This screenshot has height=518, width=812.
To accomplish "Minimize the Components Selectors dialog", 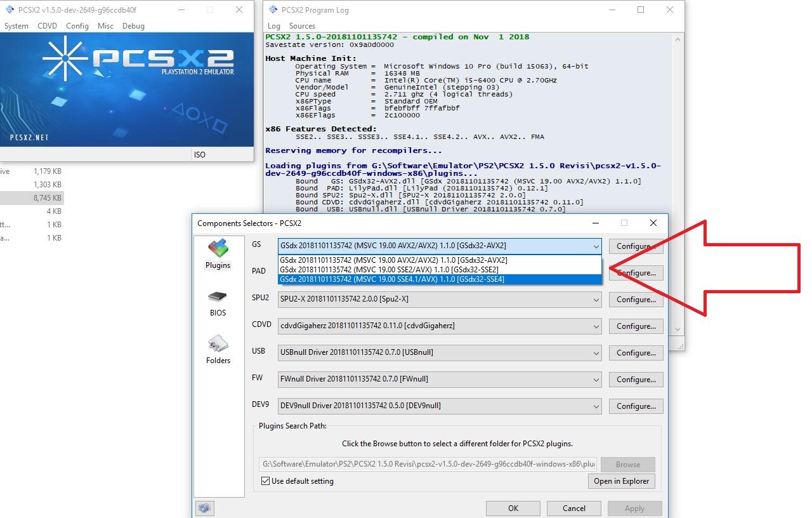I will click(x=595, y=223).
